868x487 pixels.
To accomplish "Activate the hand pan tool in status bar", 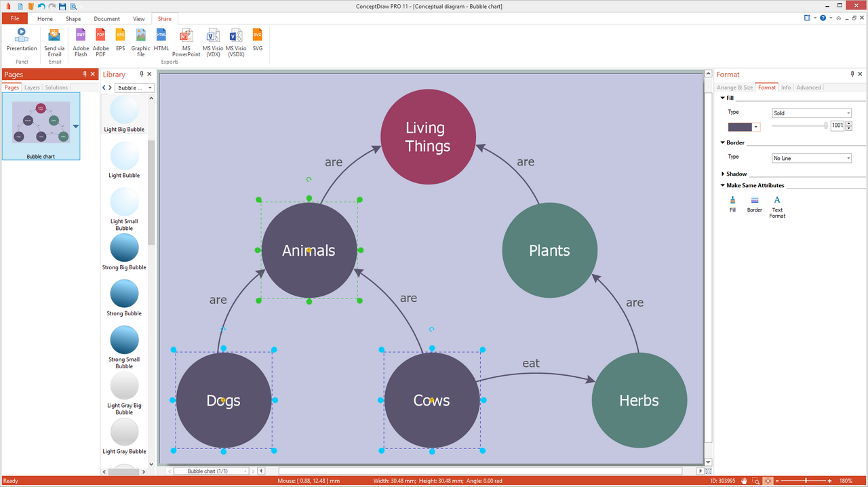I will (745, 481).
